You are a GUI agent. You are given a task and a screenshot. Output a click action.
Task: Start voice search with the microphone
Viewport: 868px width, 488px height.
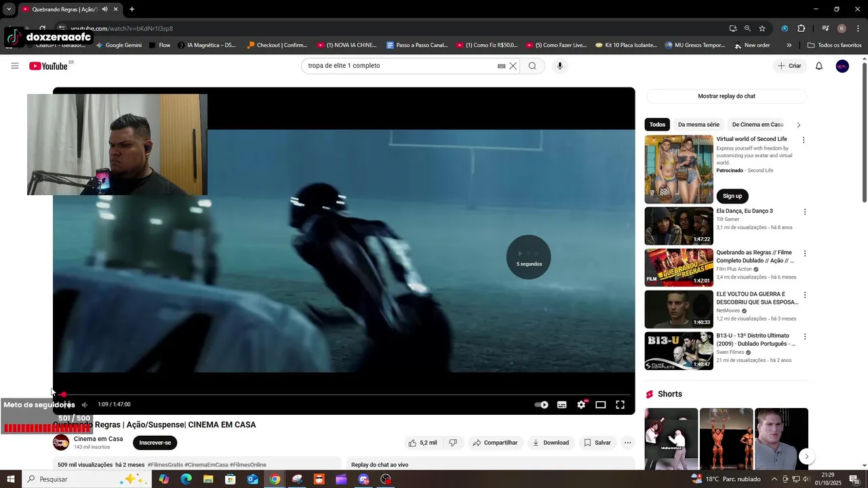(x=559, y=66)
